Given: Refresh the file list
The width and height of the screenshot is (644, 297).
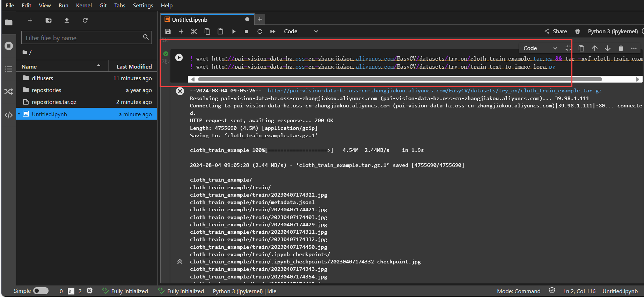Looking at the screenshot, I should tap(85, 20).
